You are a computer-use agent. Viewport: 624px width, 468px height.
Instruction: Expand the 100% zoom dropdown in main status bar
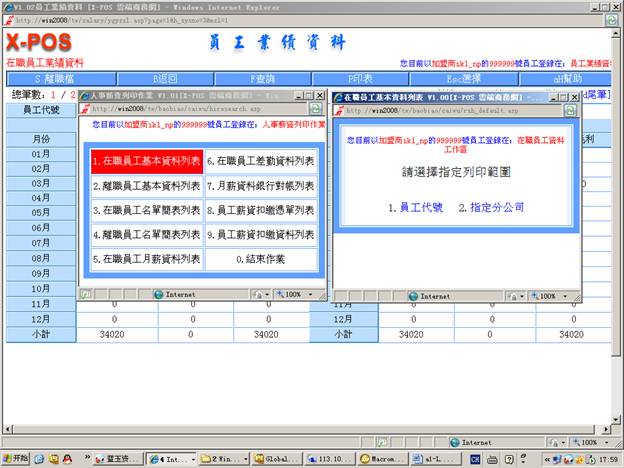pyautogui.click(x=598, y=441)
